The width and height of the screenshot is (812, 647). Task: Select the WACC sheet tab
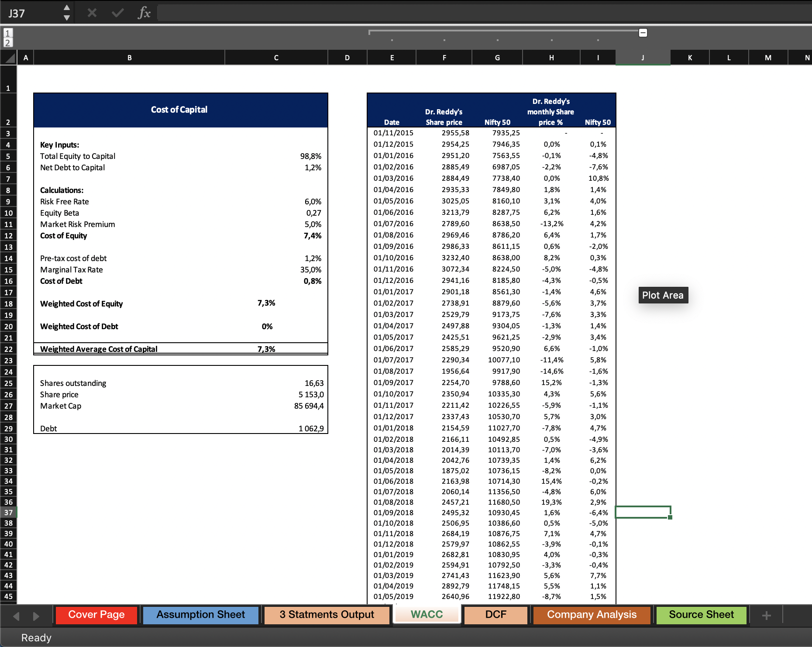(x=427, y=615)
